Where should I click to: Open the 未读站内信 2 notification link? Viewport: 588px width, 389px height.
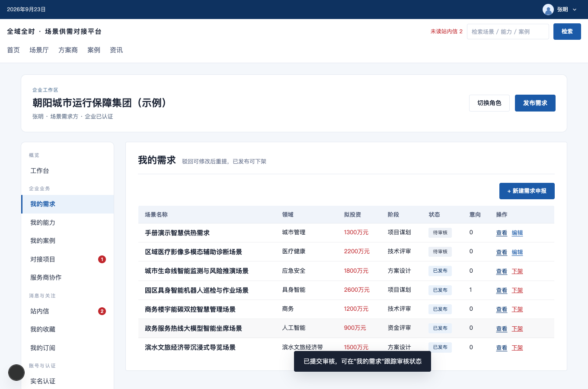click(446, 32)
